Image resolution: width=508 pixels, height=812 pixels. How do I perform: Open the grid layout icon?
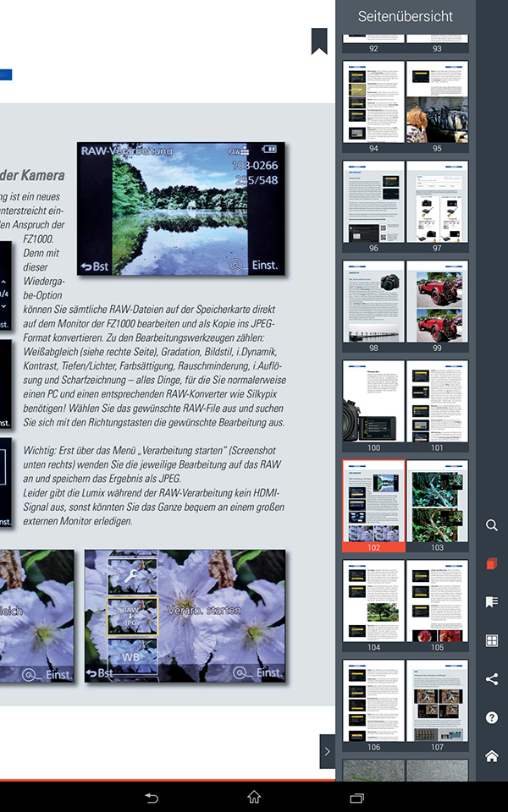click(491, 640)
